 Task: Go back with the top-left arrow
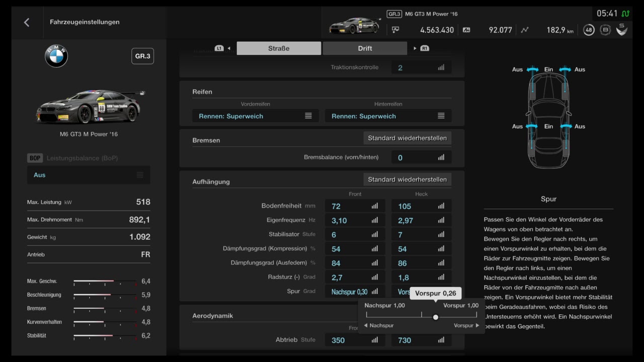(x=27, y=22)
